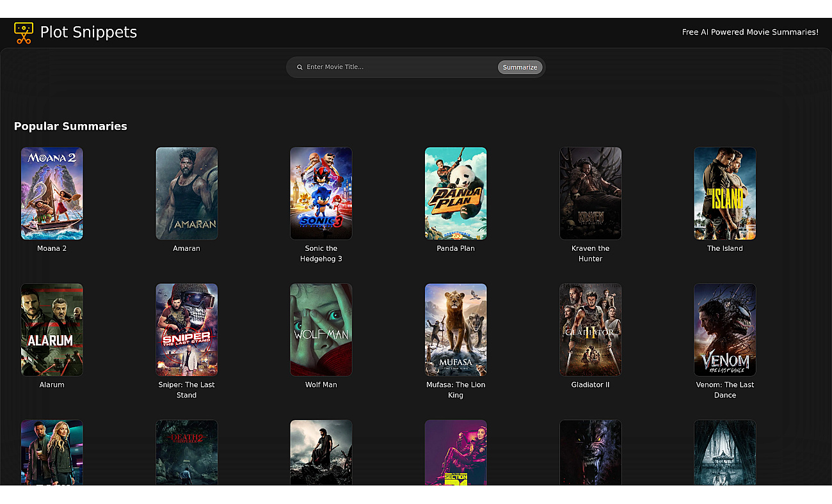Open the Sniper: The Last Stand poster
The width and height of the screenshot is (832, 504).
click(187, 330)
